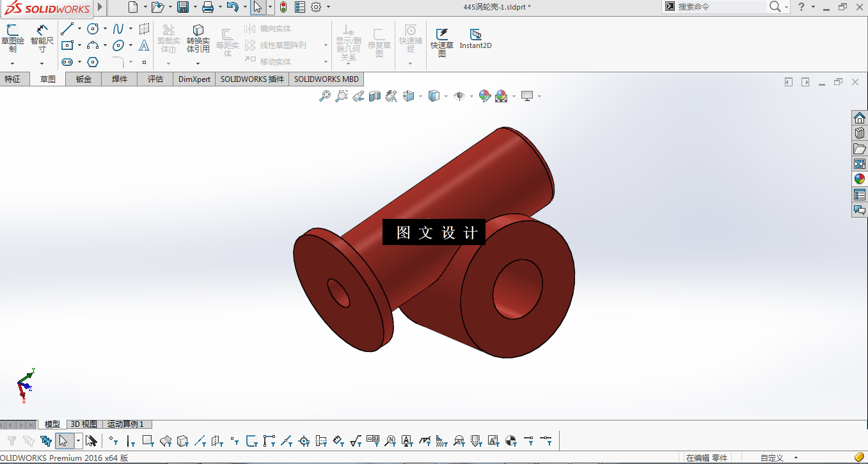This screenshot has width=868, height=464.
Task: Expand the Line tool dropdown arrow
Action: [x=79, y=29]
